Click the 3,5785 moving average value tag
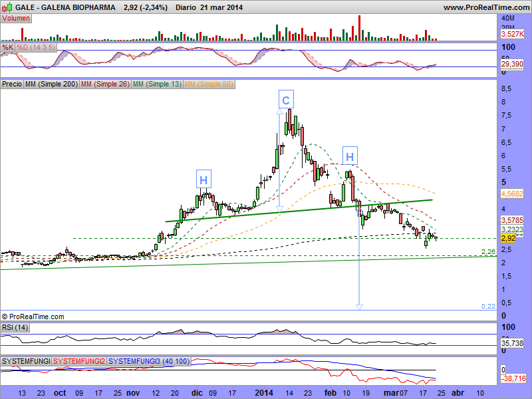 pyautogui.click(x=512, y=220)
